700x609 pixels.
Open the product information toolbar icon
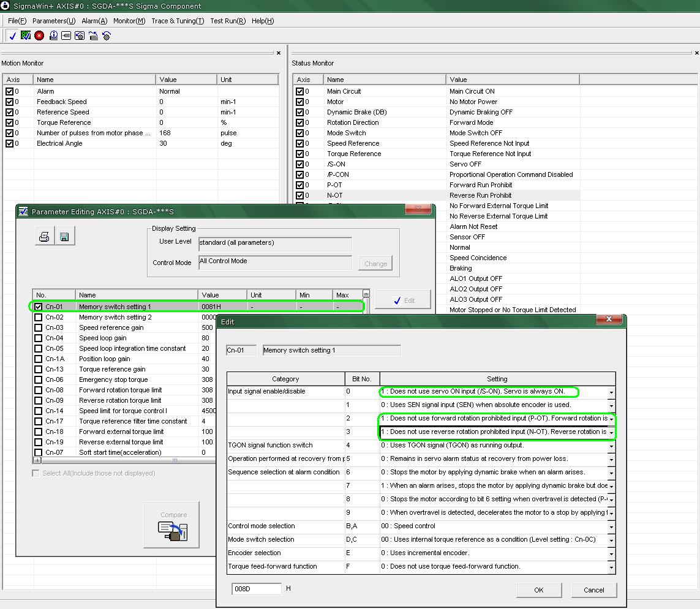[x=53, y=36]
